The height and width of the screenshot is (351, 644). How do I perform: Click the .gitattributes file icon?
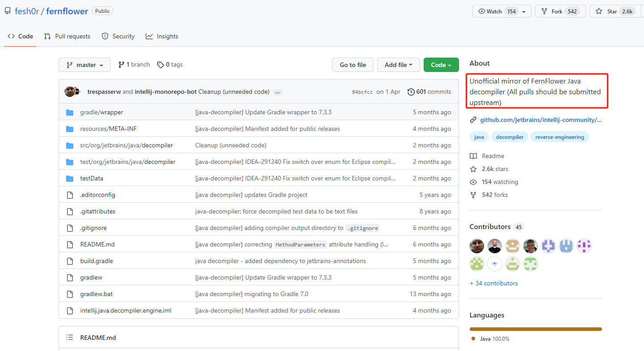(x=70, y=211)
